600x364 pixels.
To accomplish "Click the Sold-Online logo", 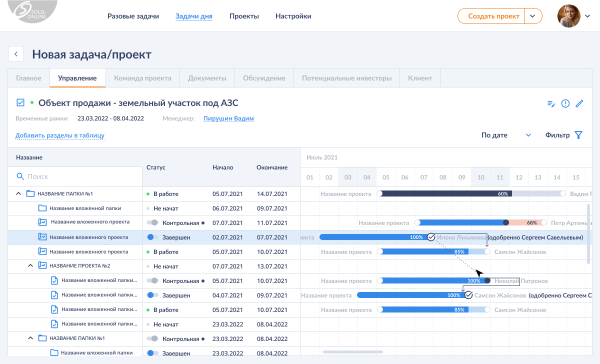I will [x=32, y=12].
